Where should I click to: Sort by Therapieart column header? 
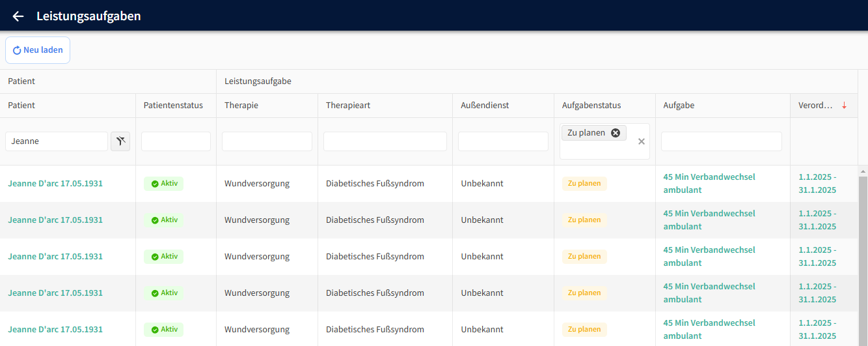click(x=348, y=106)
